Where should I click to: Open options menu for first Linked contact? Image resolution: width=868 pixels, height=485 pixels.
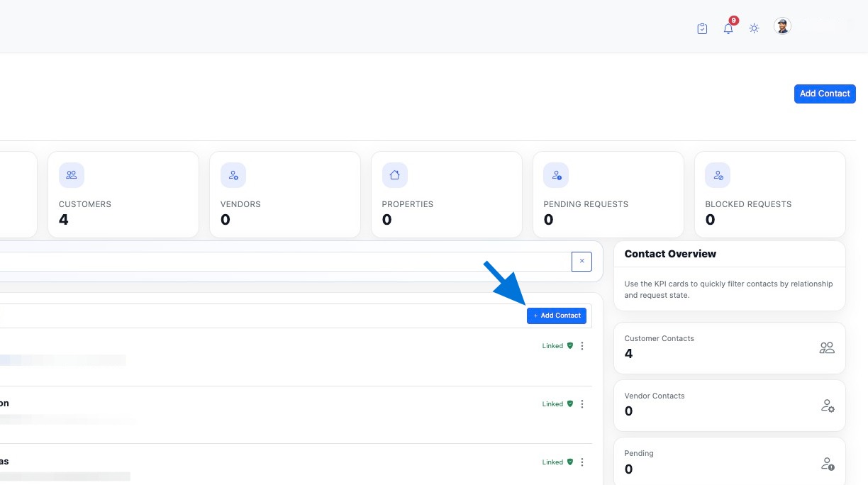pyautogui.click(x=582, y=346)
